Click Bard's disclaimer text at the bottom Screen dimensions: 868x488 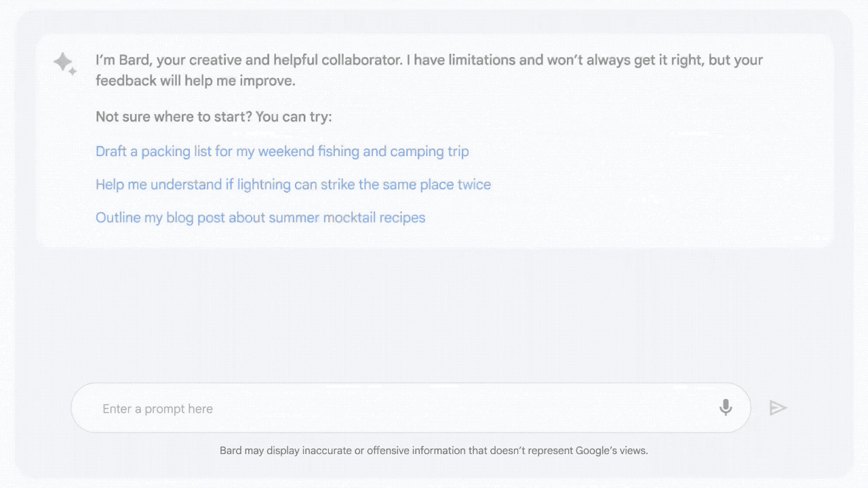coord(434,450)
